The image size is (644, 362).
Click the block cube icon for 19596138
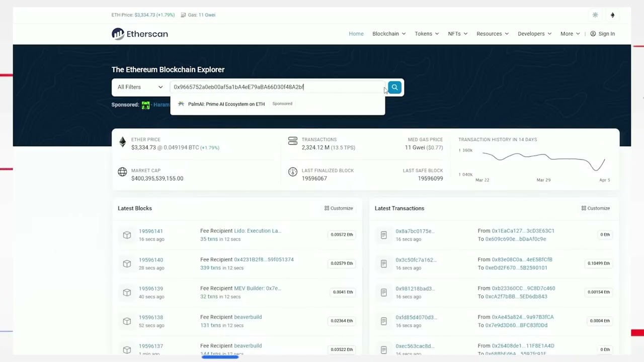point(127,321)
